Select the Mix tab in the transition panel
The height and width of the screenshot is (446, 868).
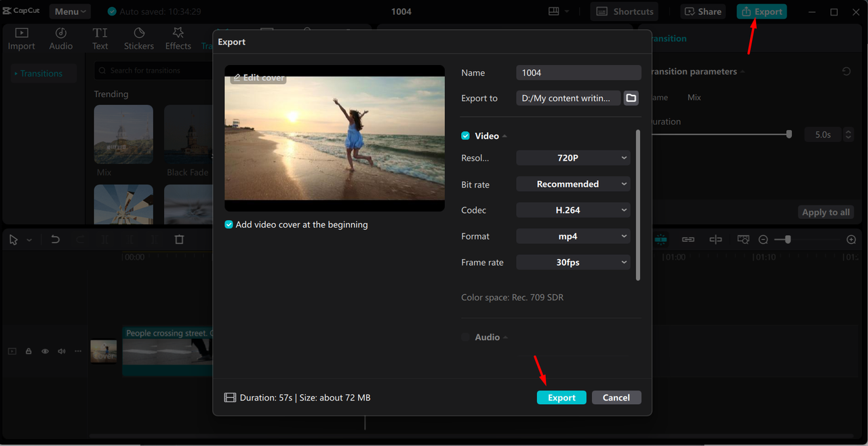tap(694, 98)
